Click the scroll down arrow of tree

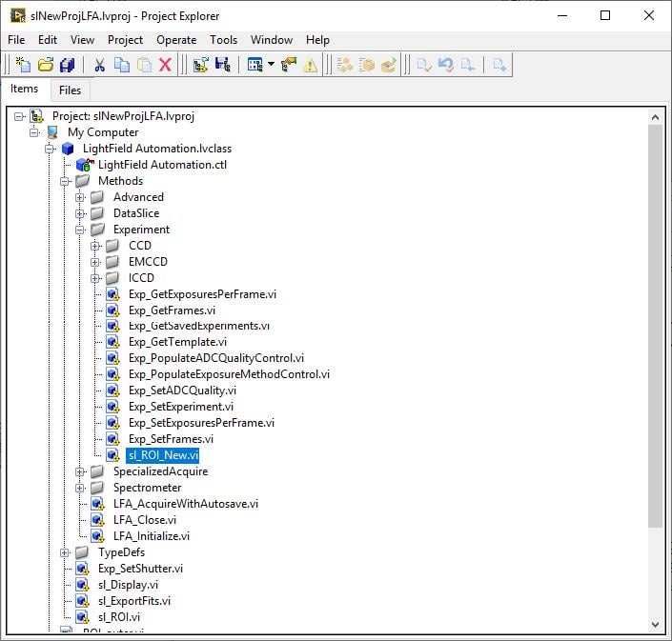[x=655, y=624]
